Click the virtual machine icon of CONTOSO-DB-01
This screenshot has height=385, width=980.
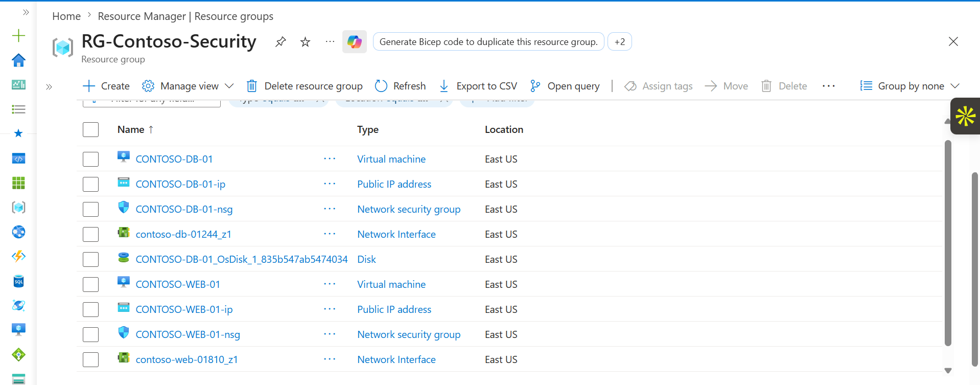point(124,156)
